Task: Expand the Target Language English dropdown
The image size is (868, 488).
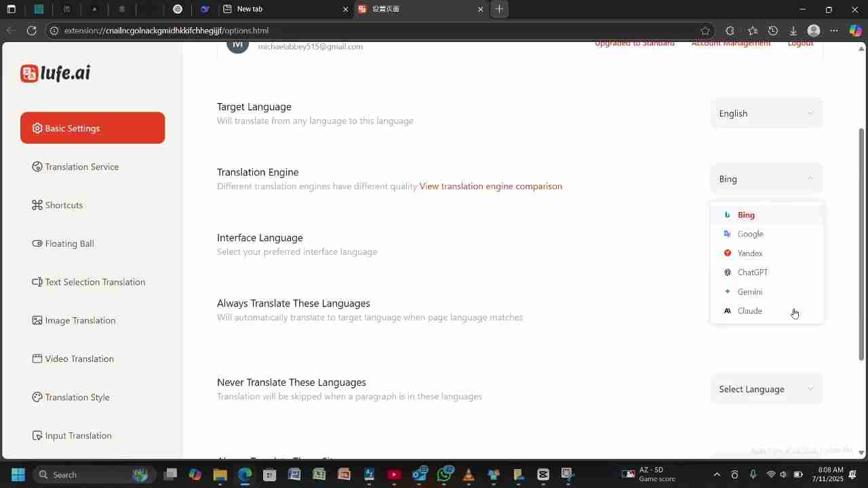Action: [766, 114]
